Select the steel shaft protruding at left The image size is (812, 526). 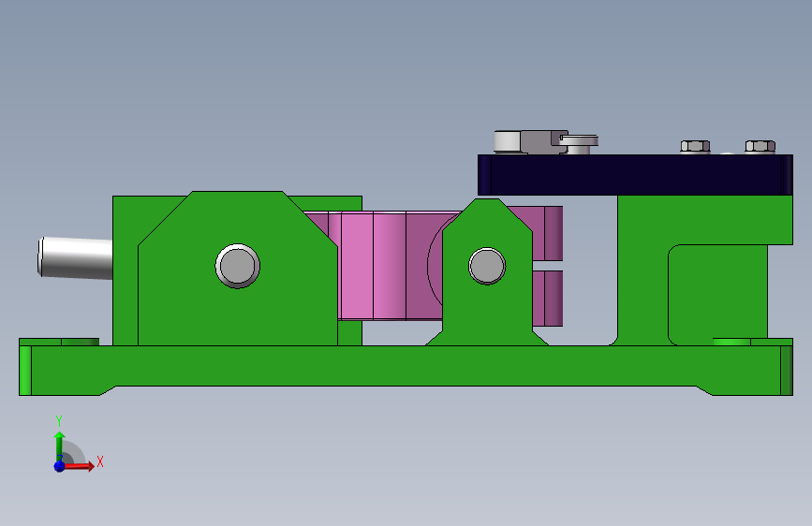tap(76, 257)
